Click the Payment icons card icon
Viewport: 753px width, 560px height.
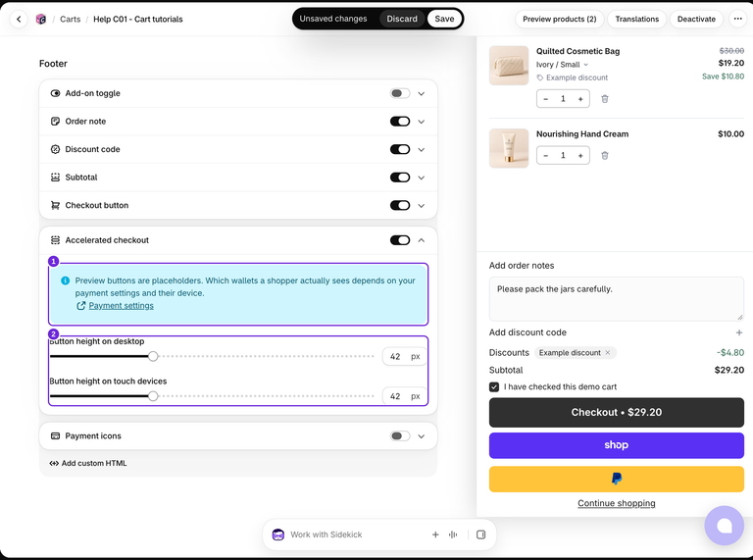click(55, 436)
